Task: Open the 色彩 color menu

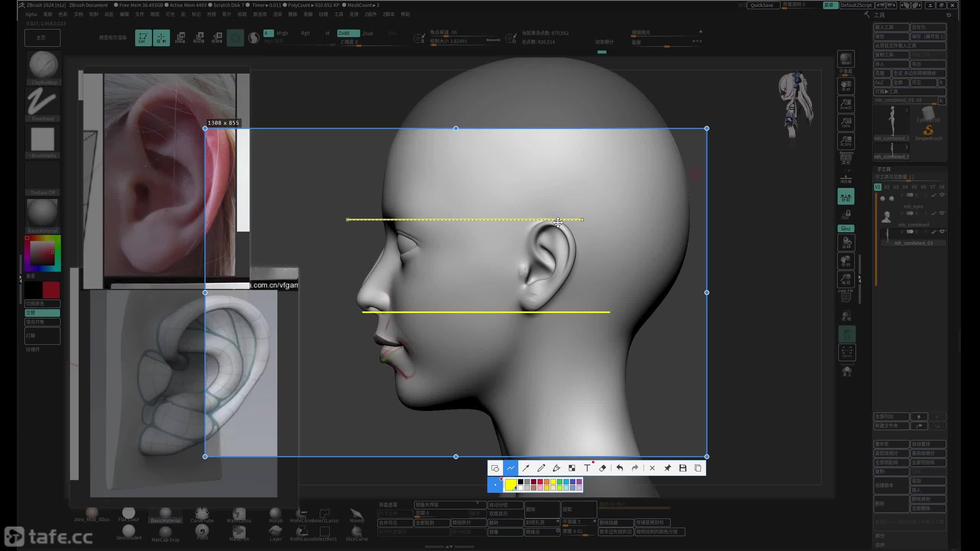Action: (63, 14)
